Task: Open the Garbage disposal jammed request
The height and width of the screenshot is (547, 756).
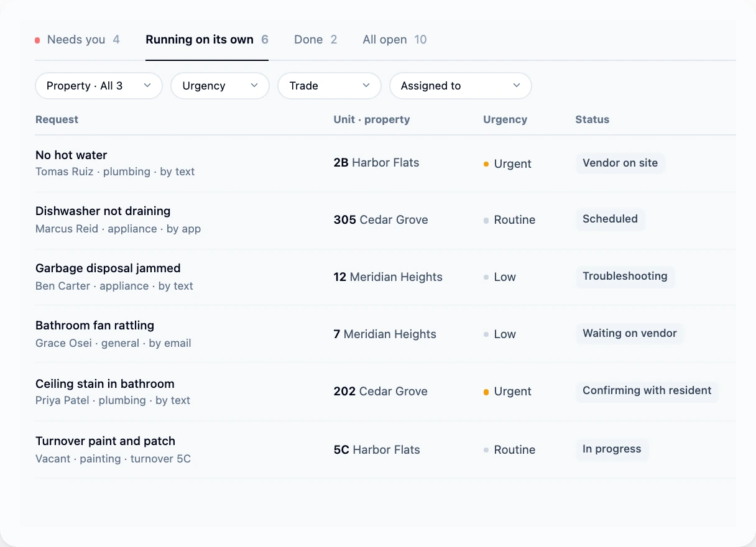Action: click(x=108, y=269)
